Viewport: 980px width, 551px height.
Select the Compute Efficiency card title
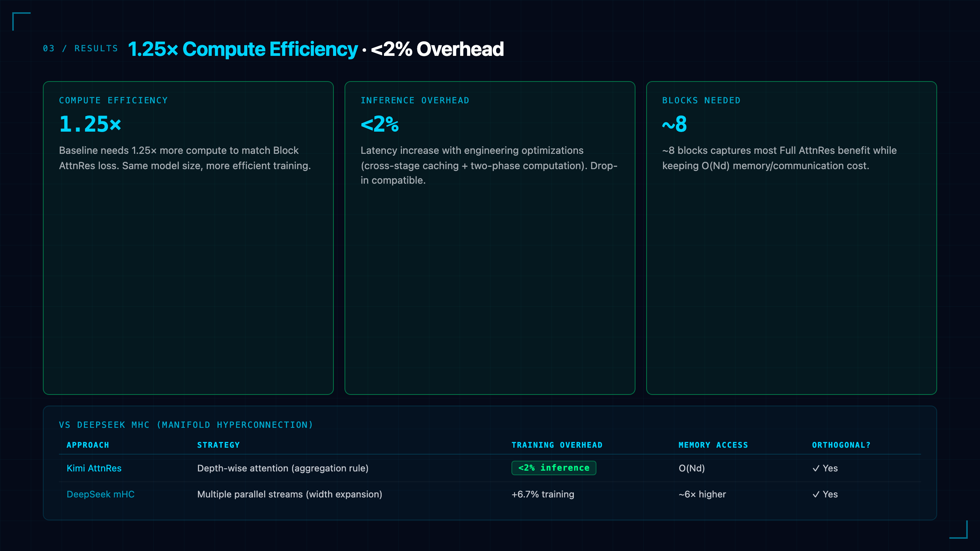113,100
